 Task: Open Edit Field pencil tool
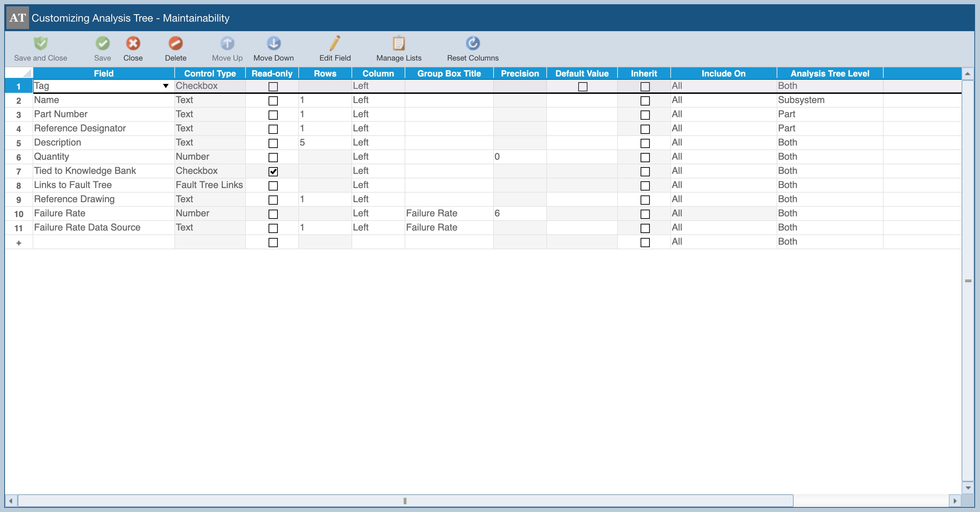335,43
